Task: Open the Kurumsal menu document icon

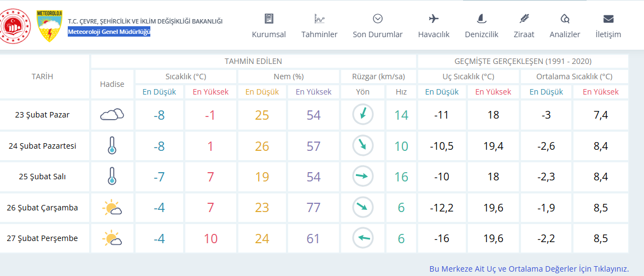Action: pyautogui.click(x=268, y=19)
